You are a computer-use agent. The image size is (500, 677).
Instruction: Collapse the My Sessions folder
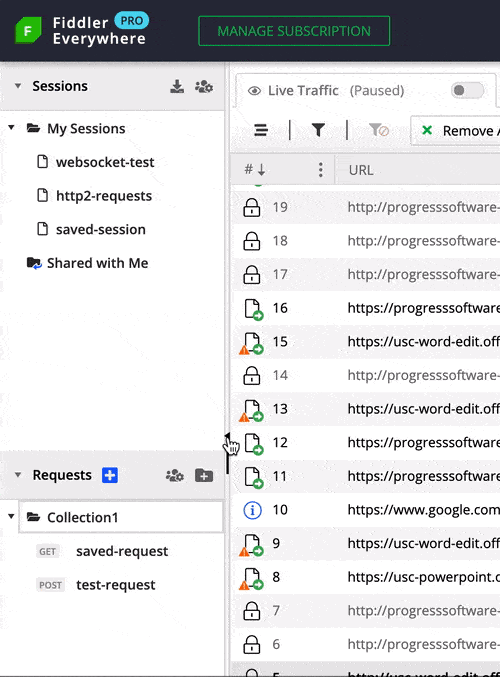click(x=11, y=128)
